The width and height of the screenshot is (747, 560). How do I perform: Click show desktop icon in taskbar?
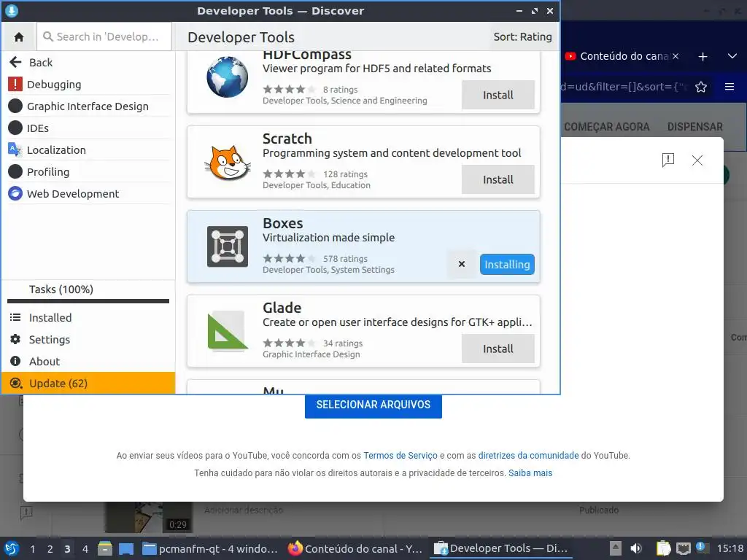point(125,549)
